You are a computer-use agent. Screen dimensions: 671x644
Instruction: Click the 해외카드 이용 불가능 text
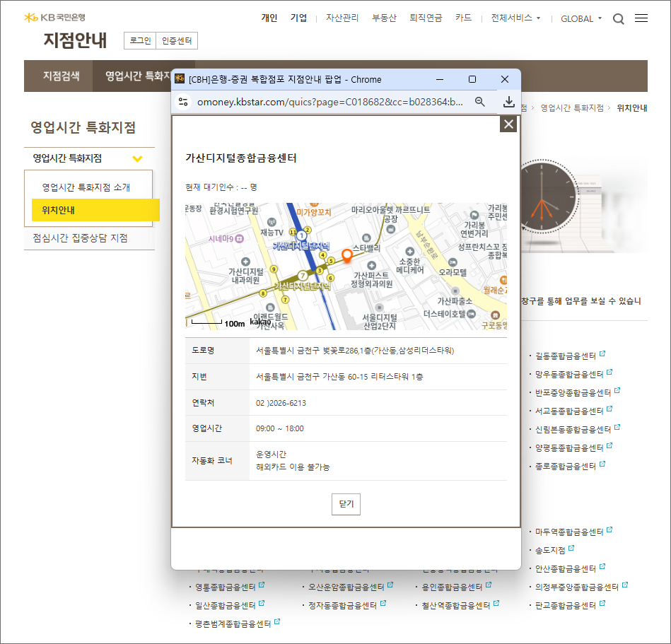click(x=293, y=467)
